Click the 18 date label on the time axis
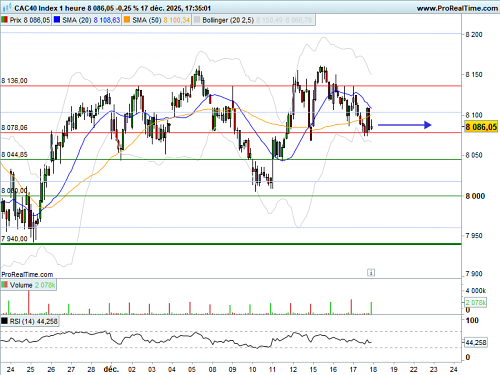Image resolution: width=500 pixels, height=375 pixels. [373, 369]
